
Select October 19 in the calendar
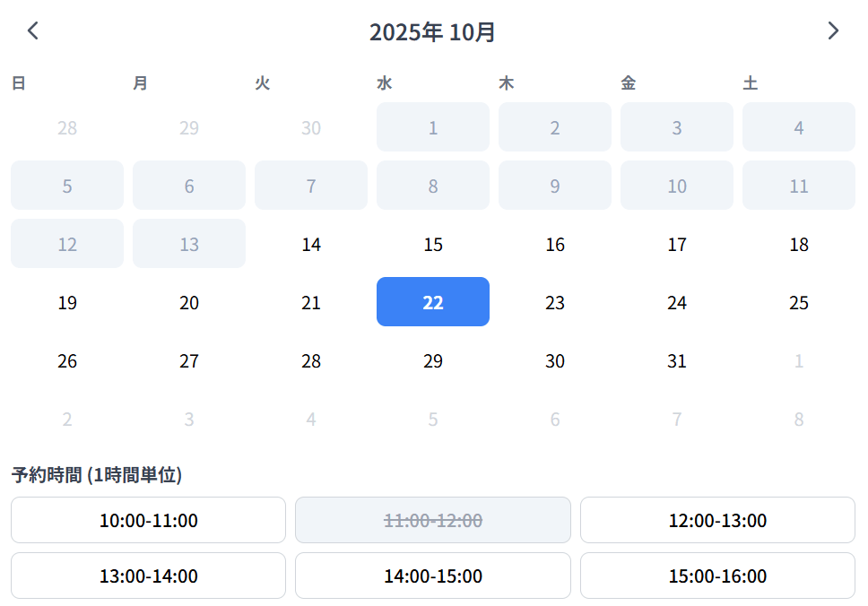pyautogui.click(x=67, y=302)
